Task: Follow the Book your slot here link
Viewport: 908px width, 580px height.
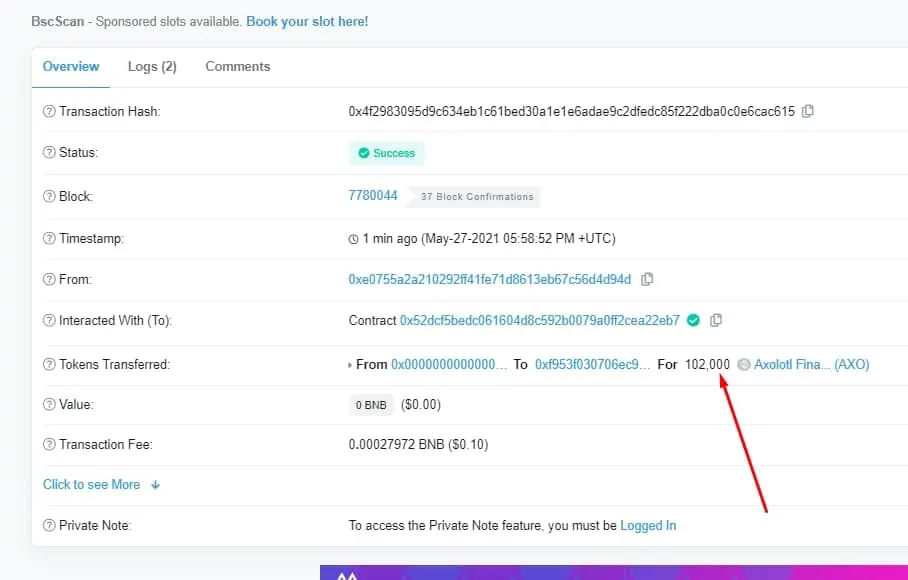Action: tap(307, 22)
